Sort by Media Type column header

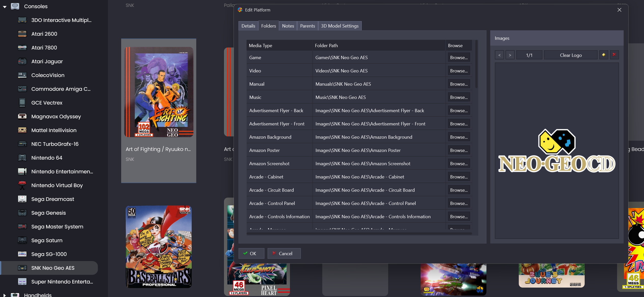pos(279,45)
